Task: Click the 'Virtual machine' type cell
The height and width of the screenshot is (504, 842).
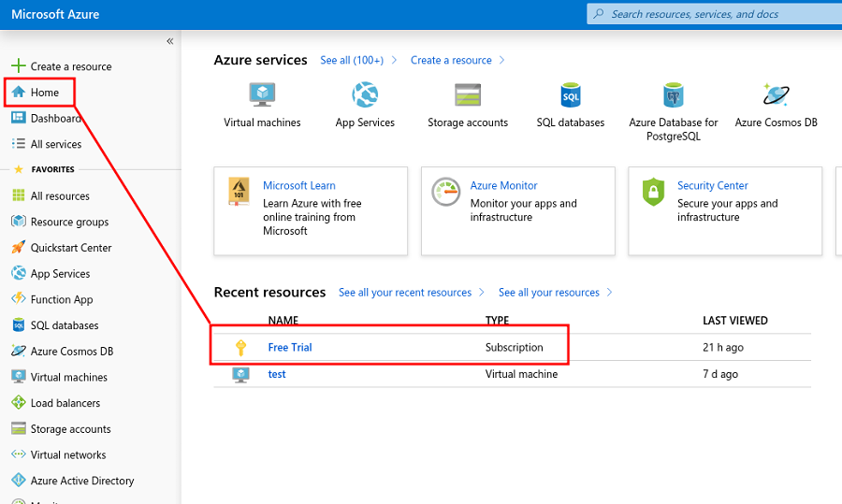Action: pyautogui.click(x=521, y=374)
